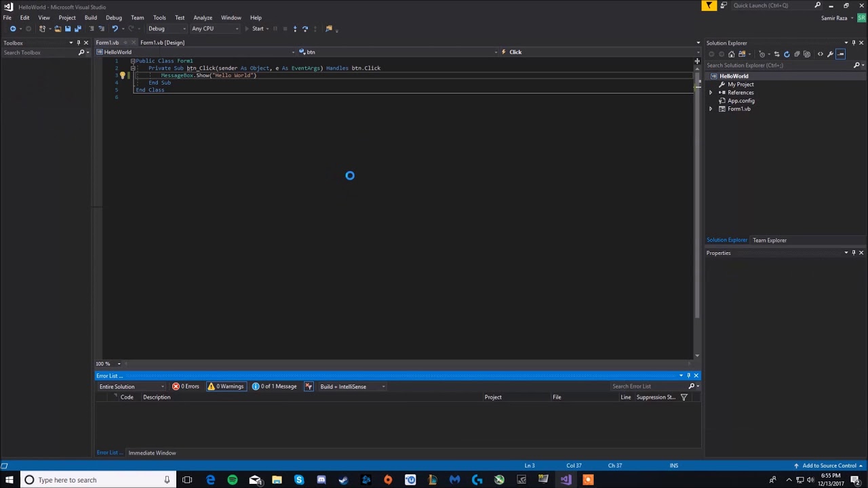Open Properties wrench in Solution Explorer toolbar
868x488 pixels.
coord(830,54)
